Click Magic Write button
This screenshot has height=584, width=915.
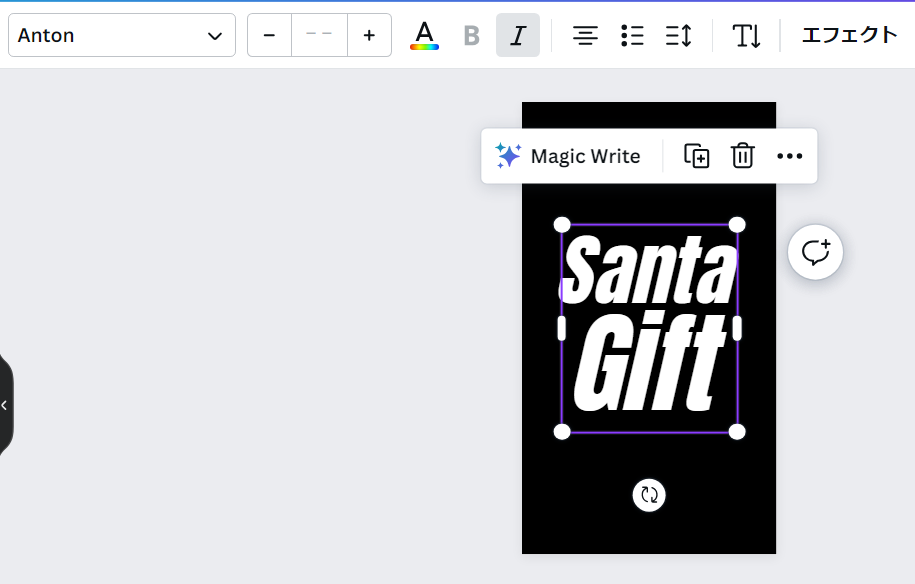point(568,156)
